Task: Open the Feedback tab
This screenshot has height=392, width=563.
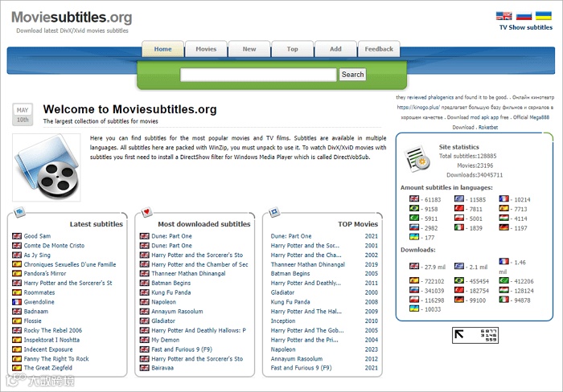Action: pos(379,49)
